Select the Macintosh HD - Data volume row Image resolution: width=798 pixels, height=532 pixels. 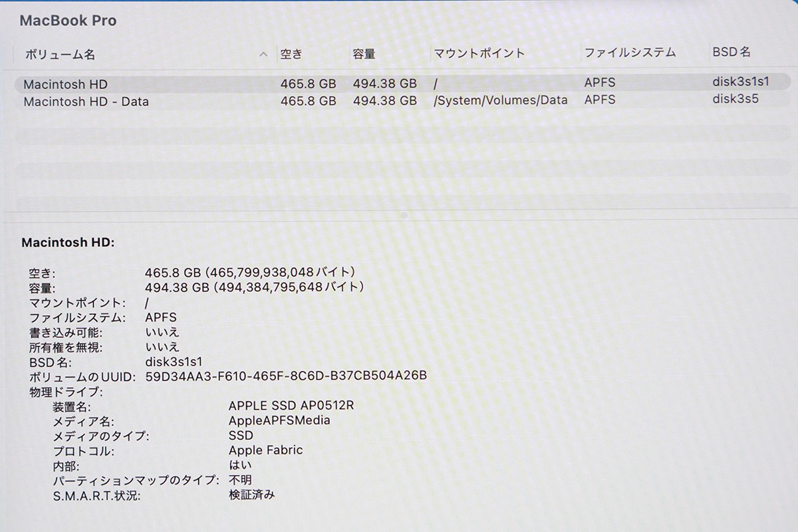(x=86, y=101)
